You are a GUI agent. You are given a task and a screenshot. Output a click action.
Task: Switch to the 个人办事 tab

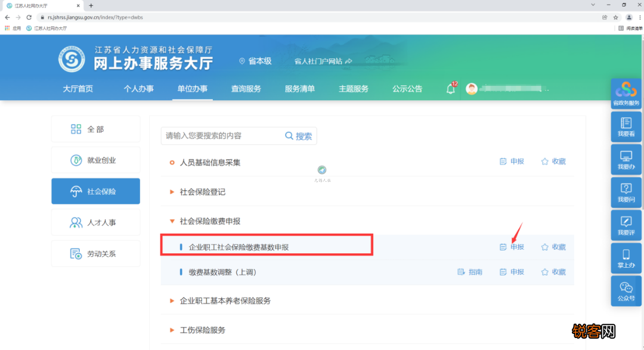pyautogui.click(x=138, y=88)
